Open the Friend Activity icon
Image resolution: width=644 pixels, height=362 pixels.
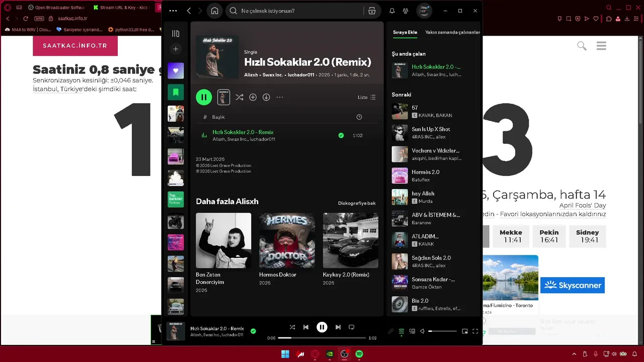coord(406,11)
